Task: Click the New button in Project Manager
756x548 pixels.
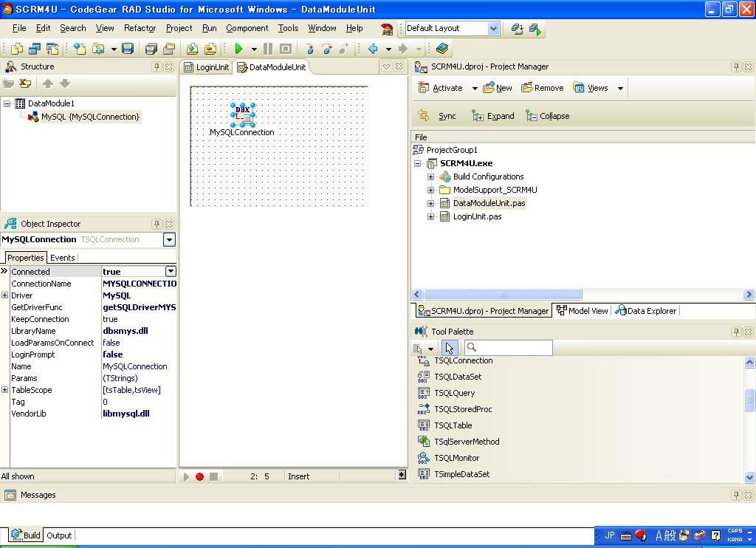Action: click(x=498, y=89)
